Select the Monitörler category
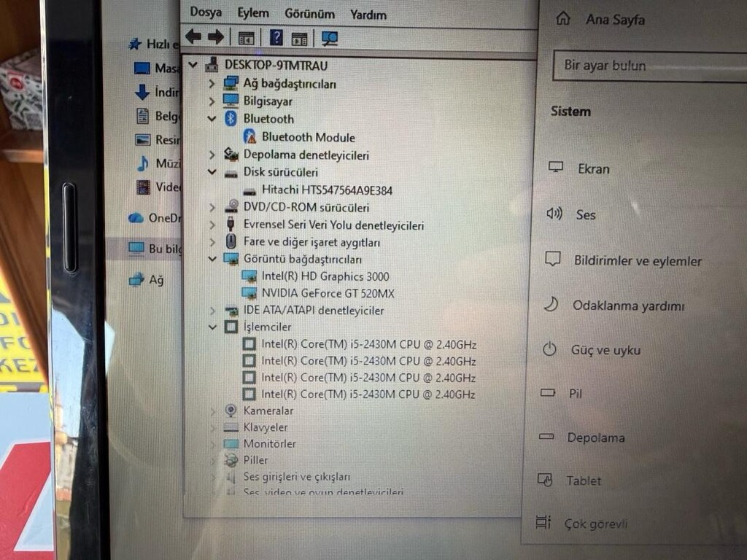747x560 pixels. pos(269,444)
